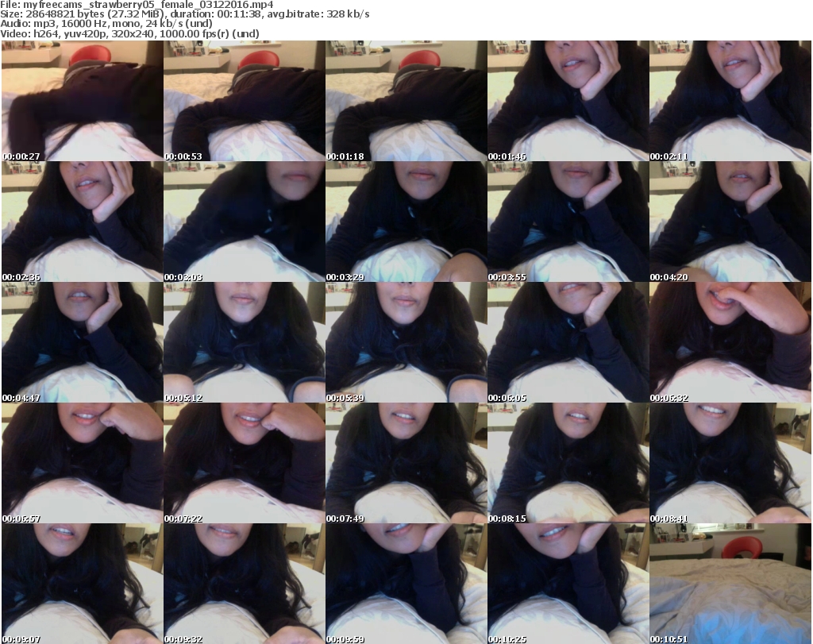Select the thumbnail stamped 00:06:32
813x644 pixels.
[730, 342]
